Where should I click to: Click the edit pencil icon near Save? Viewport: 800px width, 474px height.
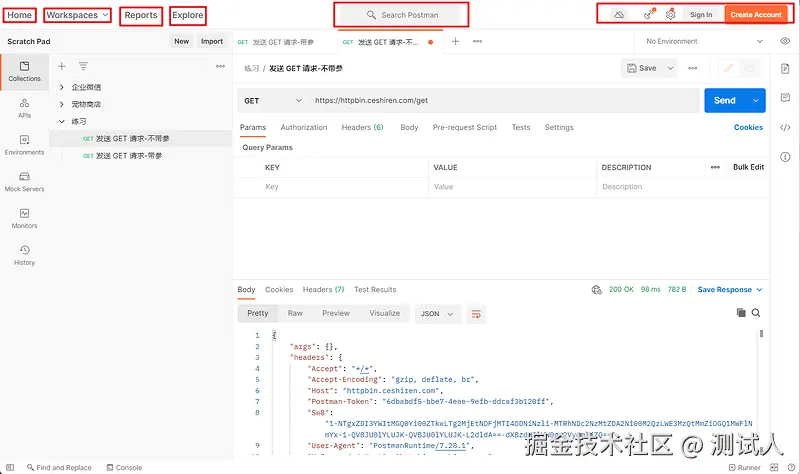coord(729,68)
